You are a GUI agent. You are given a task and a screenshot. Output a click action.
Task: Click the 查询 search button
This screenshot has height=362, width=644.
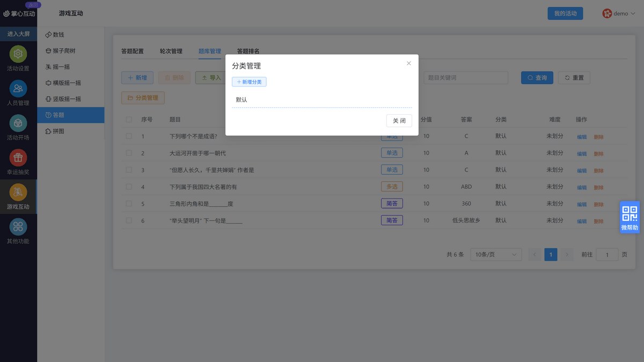pyautogui.click(x=537, y=78)
